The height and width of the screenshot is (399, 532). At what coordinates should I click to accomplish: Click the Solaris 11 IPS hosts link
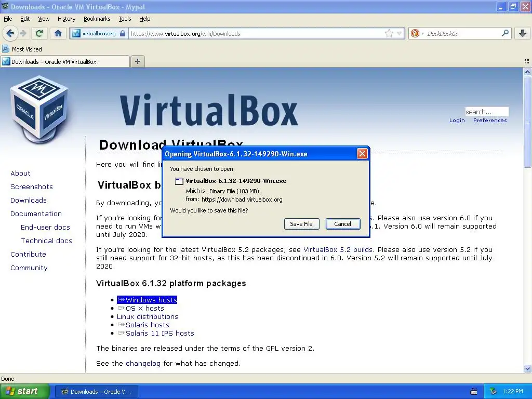[156, 333]
